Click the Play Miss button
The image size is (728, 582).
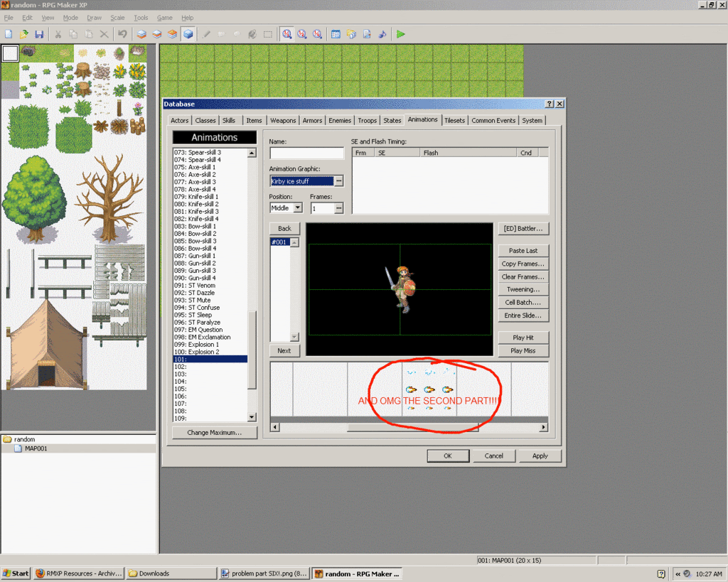(523, 350)
